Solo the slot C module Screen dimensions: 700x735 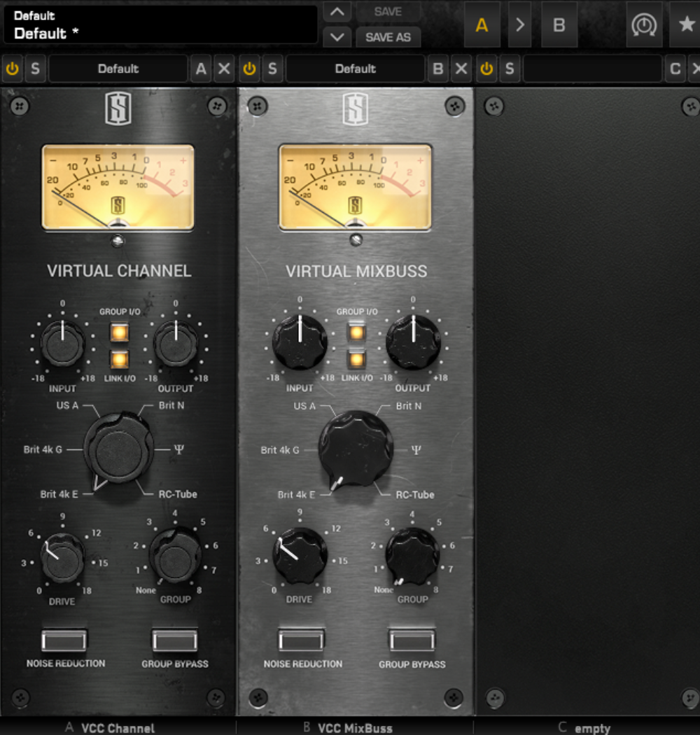[x=510, y=69]
